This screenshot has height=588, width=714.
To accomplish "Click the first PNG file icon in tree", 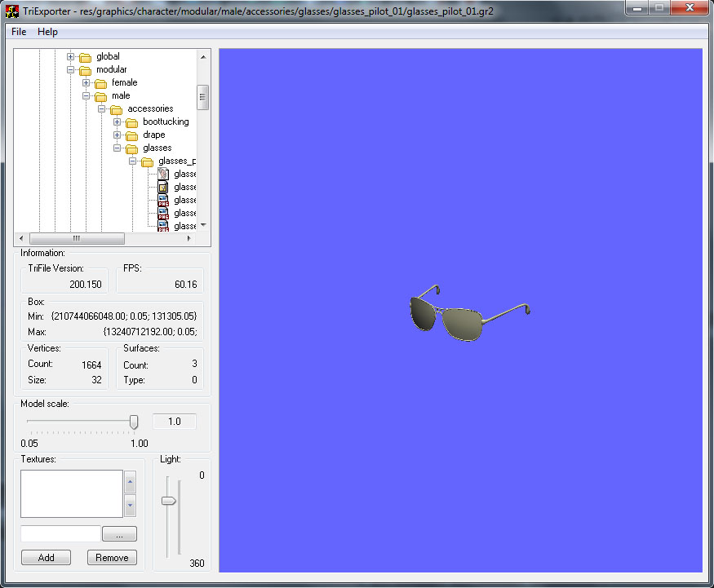I will pos(163,200).
